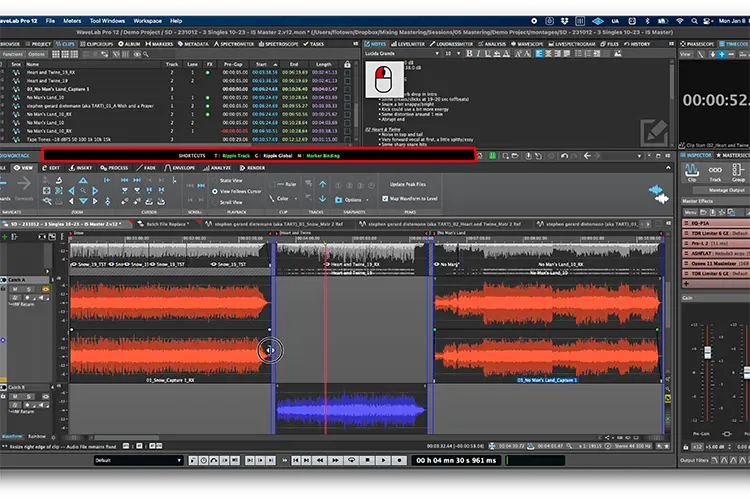The width and height of the screenshot is (750, 500).
Task: Open the Inspector tab on the right
Action: (696, 156)
